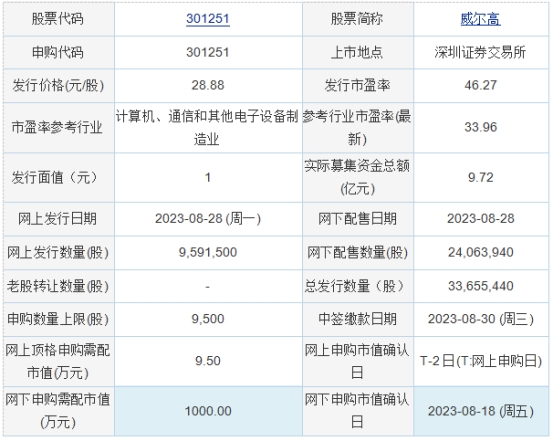This screenshot has height=441, width=554.
Task: Click the 网下配售数量 24,063,940 value
Action: (x=481, y=252)
